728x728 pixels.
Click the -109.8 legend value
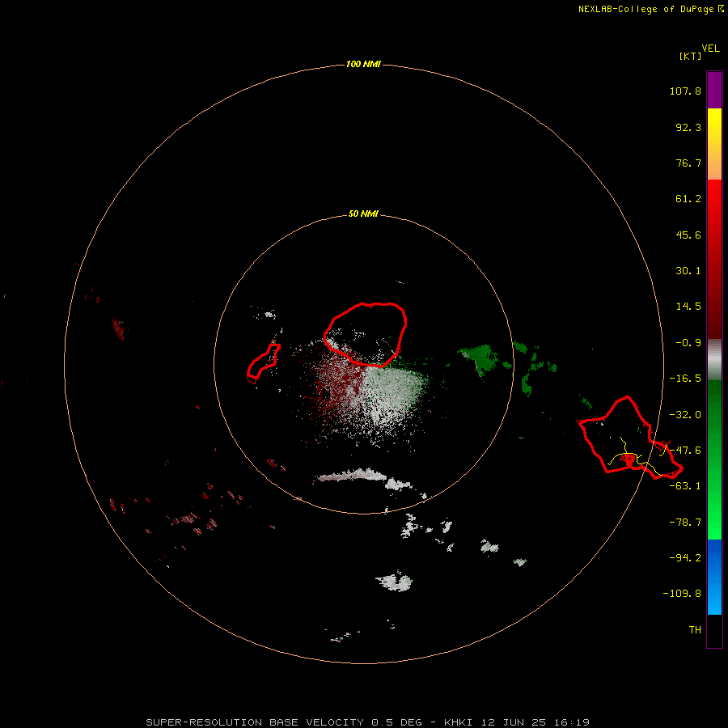tap(682, 594)
